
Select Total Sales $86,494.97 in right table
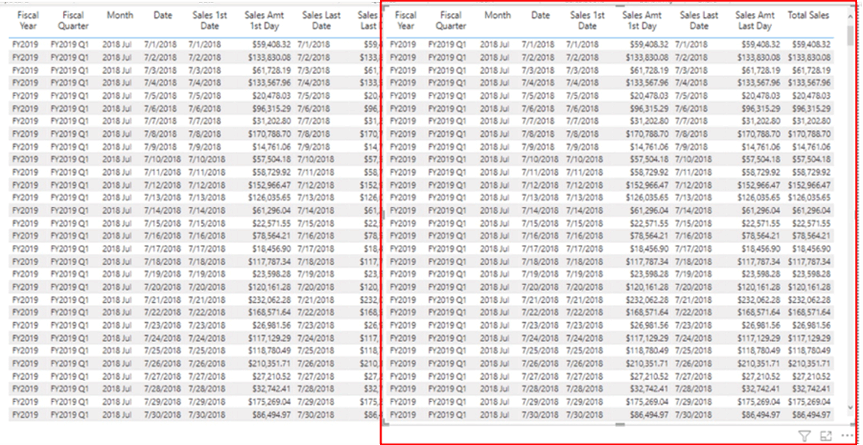809,414
